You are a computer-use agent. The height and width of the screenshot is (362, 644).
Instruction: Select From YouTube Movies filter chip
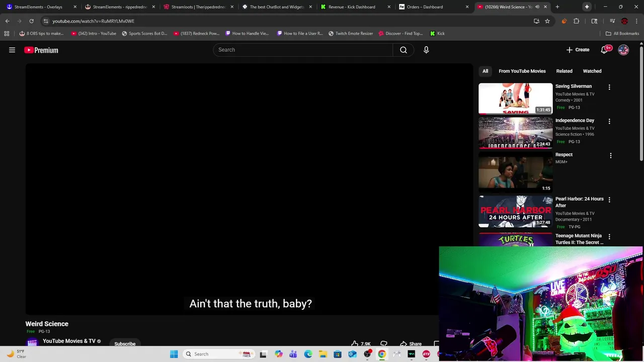click(x=522, y=71)
